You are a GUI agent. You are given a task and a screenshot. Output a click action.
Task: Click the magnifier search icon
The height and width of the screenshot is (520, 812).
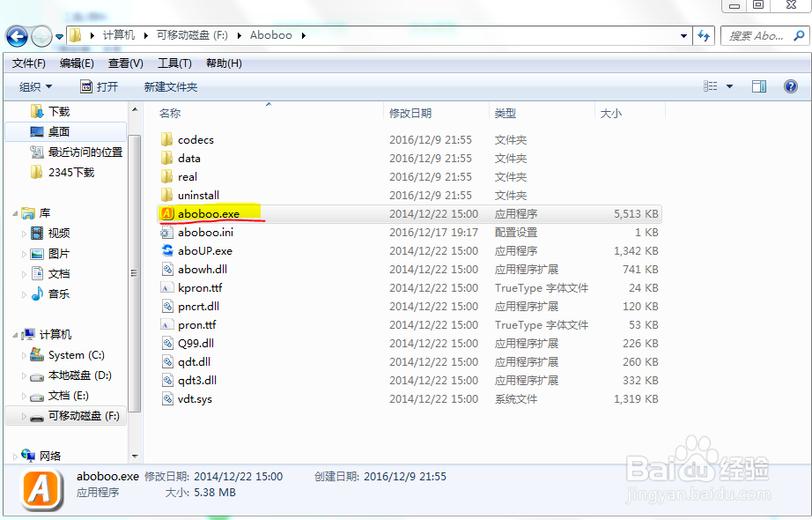tap(799, 36)
